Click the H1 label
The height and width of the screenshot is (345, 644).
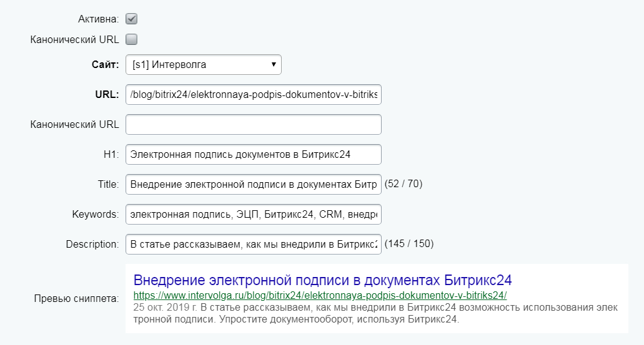(111, 155)
